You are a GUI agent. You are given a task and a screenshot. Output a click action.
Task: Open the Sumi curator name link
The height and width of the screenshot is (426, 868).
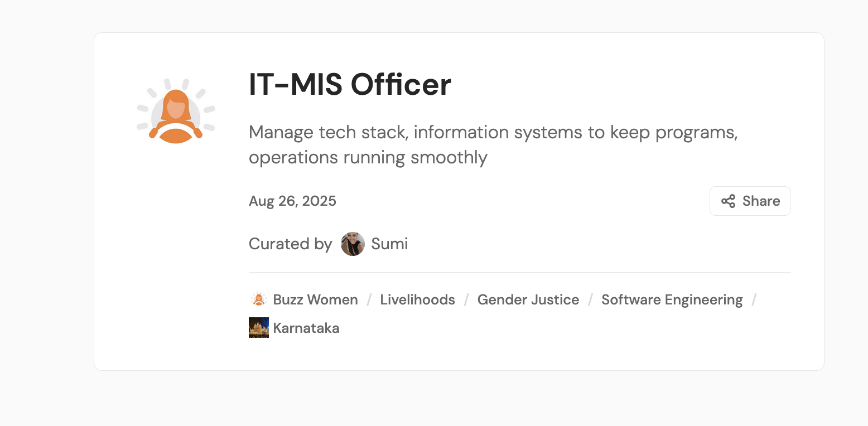[389, 244]
